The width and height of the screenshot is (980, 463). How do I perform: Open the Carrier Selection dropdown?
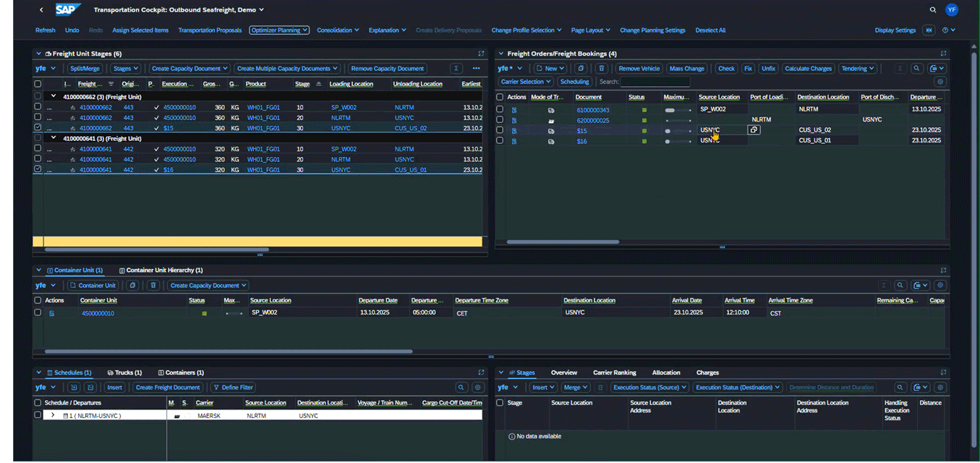[526, 82]
